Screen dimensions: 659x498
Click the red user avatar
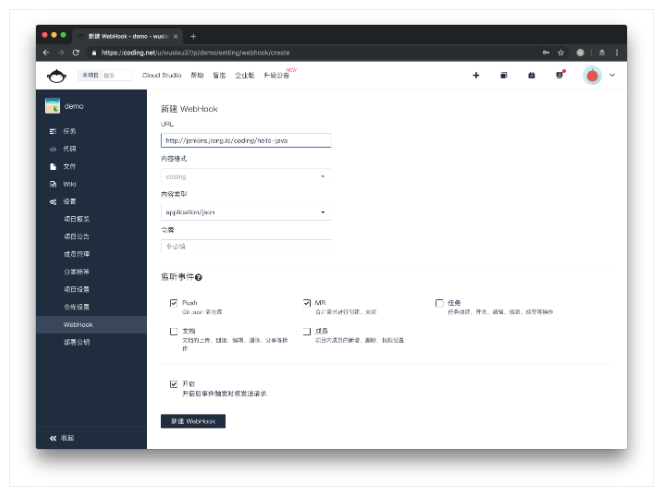(x=592, y=76)
